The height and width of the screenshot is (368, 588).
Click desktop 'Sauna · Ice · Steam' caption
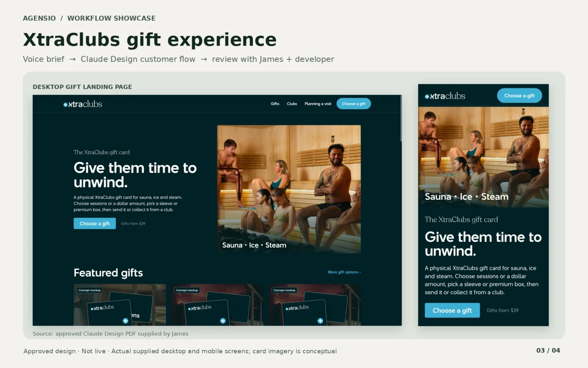click(254, 245)
